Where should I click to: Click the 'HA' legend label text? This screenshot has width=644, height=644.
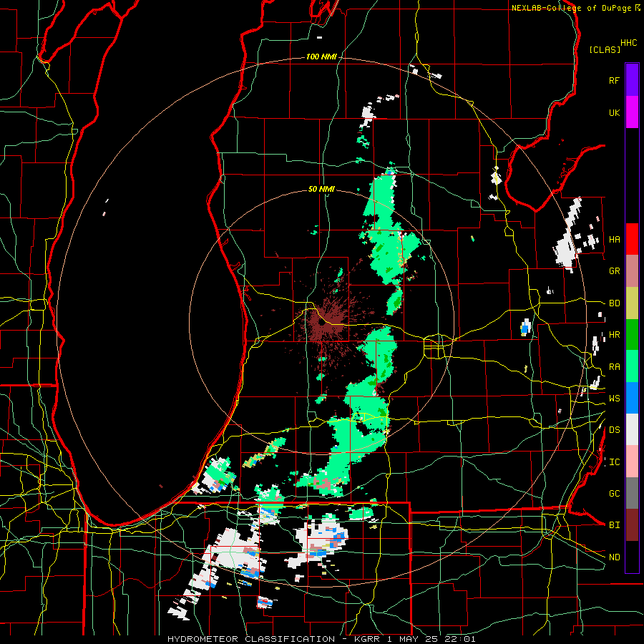coord(614,240)
